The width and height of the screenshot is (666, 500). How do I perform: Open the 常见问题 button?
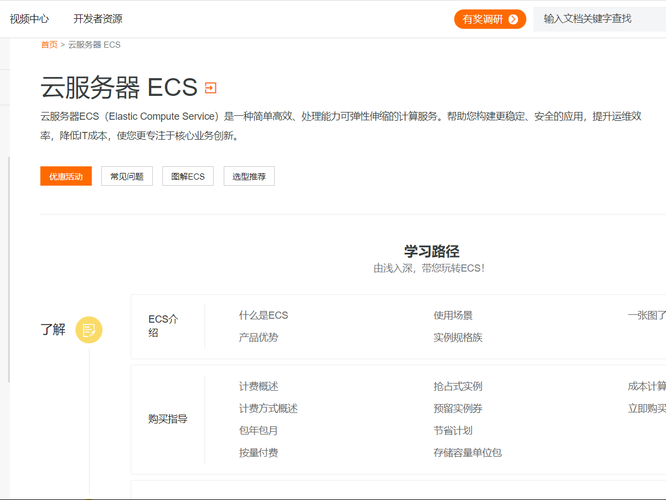[127, 176]
